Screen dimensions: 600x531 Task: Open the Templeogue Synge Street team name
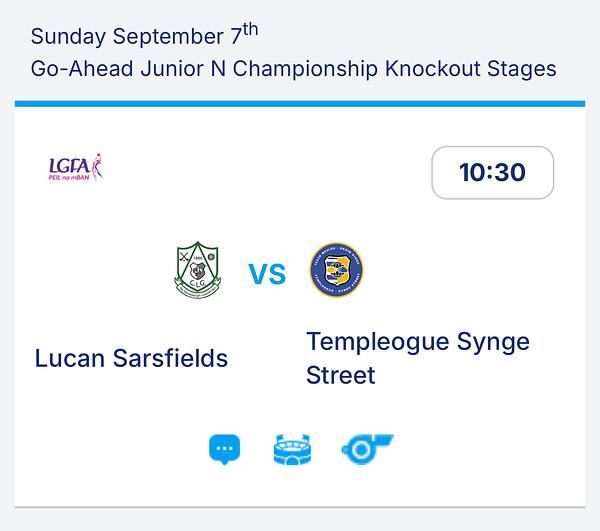click(418, 358)
